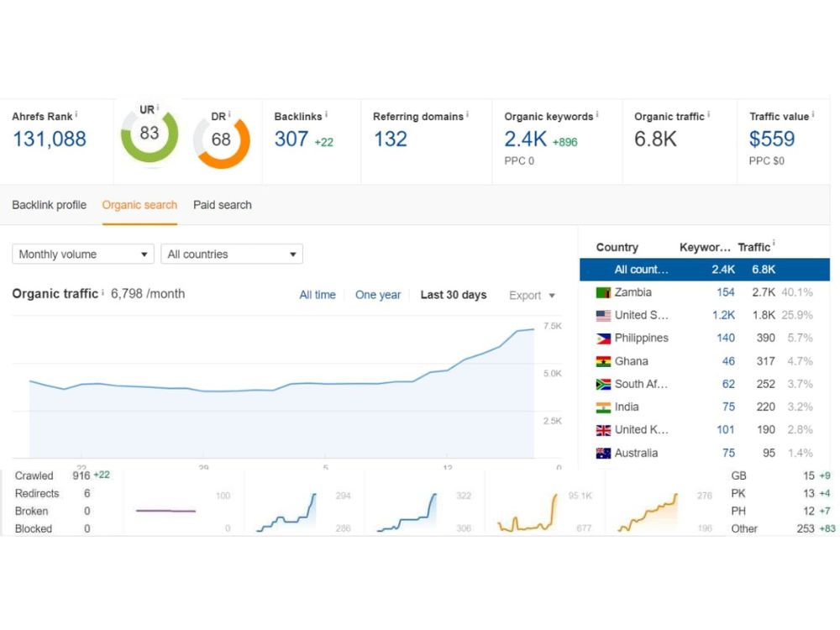Click the Zambia flag icon
This screenshot has height=630, width=840.
603,292
